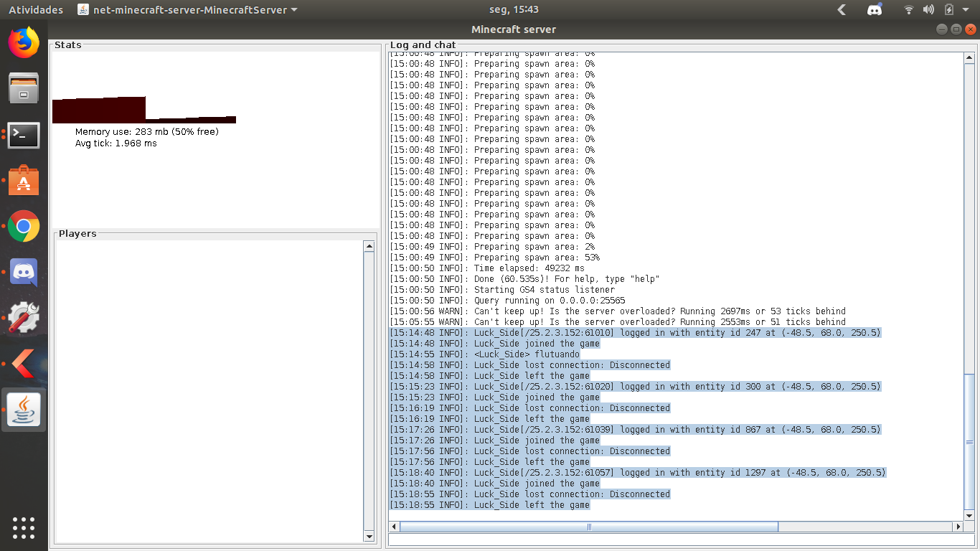Open Discord from the dock

24,273
